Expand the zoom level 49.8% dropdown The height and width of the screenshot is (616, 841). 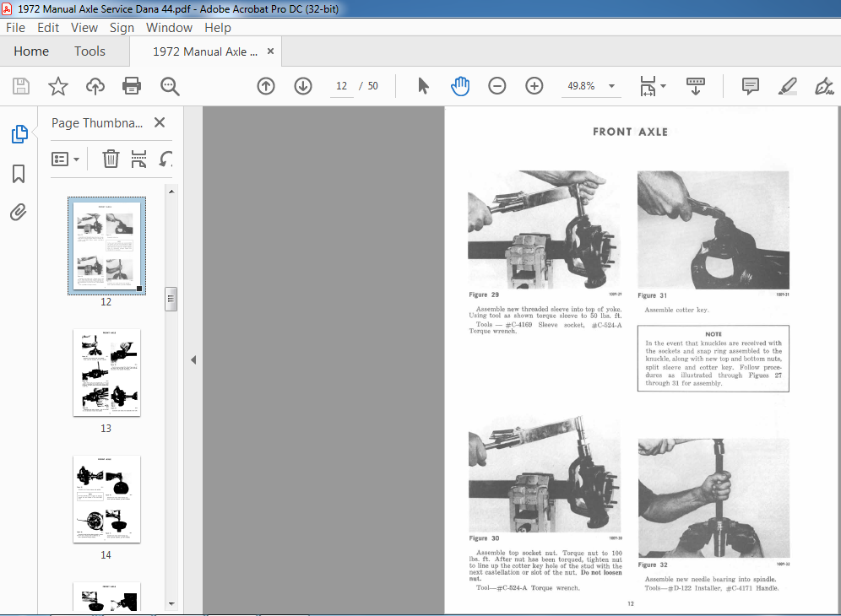click(611, 86)
